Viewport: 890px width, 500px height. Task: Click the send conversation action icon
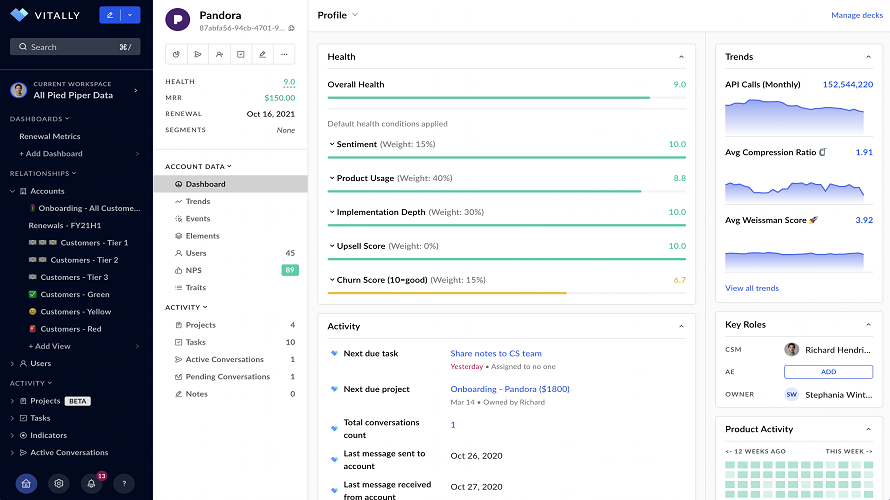point(198,54)
